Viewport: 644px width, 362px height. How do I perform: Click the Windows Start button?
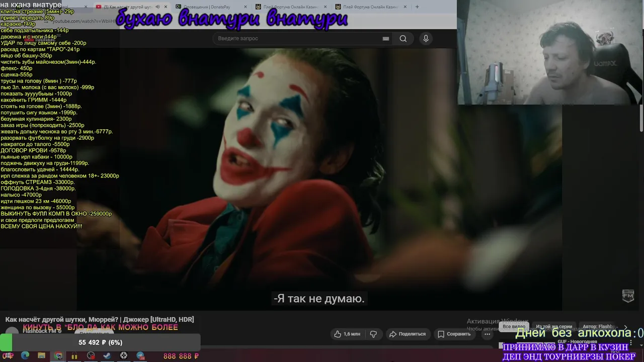(9, 355)
